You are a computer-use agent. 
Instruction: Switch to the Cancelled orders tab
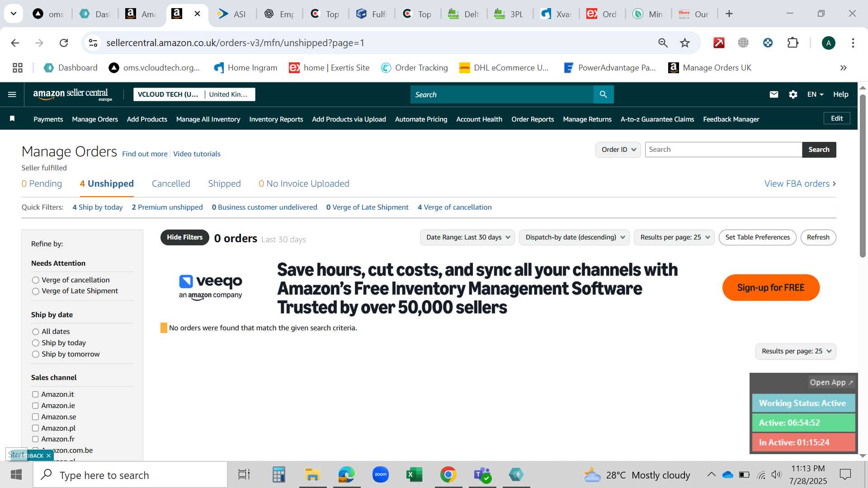pos(171,183)
